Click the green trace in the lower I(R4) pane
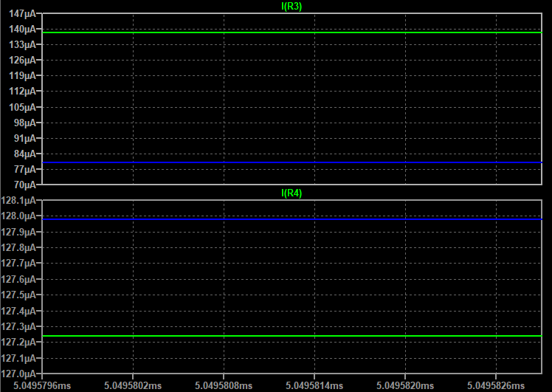 [291, 336]
